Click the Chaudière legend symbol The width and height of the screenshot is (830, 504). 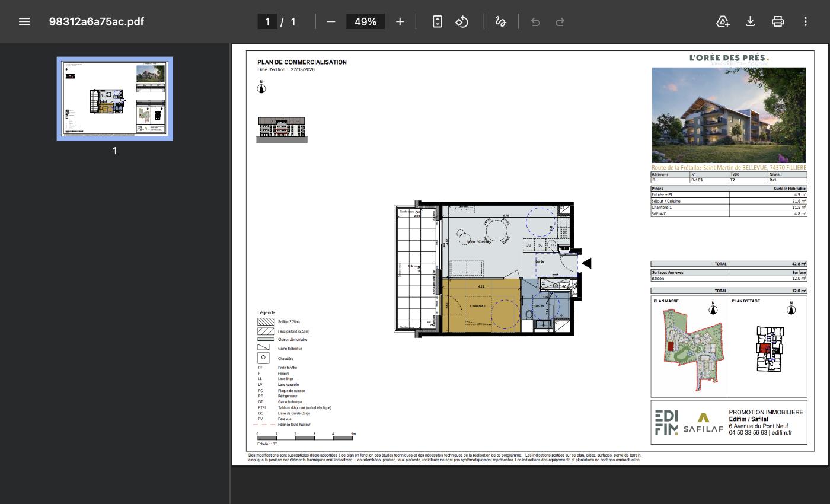[x=263, y=358]
